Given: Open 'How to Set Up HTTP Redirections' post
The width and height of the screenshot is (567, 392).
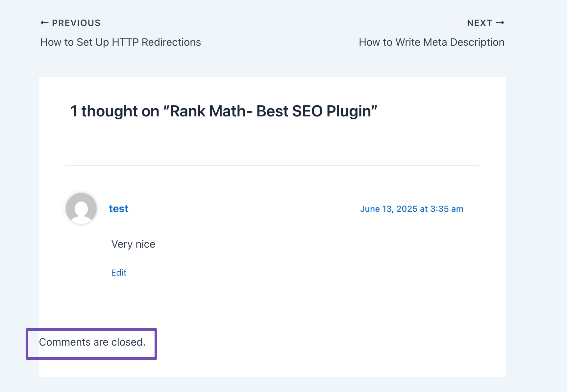Looking at the screenshot, I should [x=120, y=42].
